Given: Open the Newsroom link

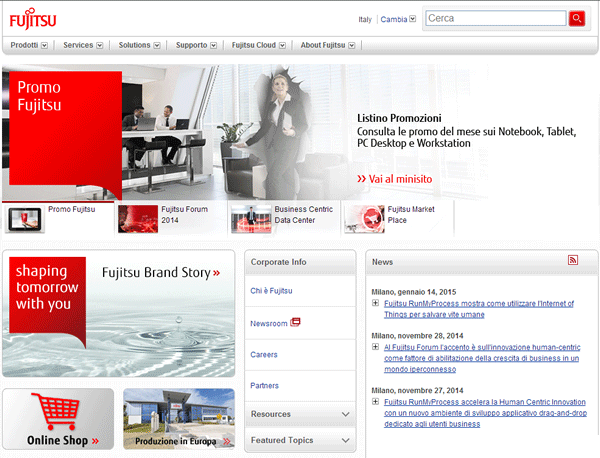Looking at the screenshot, I should pyautogui.click(x=269, y=323).
